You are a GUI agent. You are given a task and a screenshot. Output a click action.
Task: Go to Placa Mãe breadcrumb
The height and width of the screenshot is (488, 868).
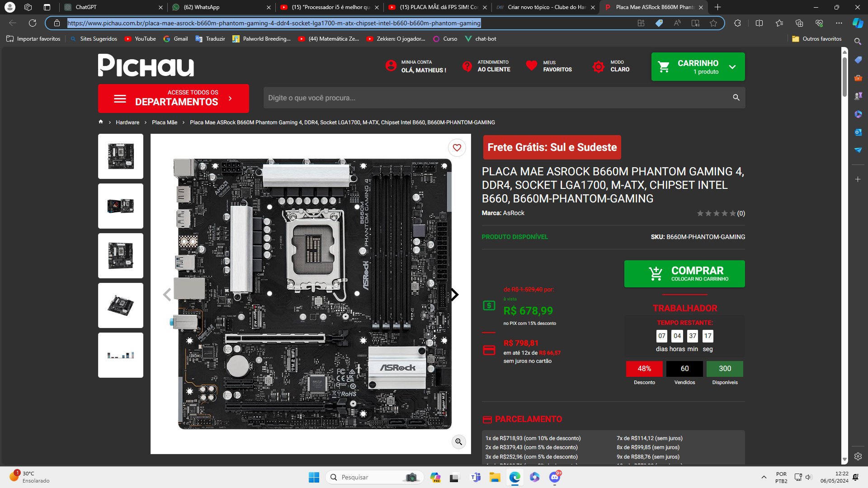tap(165, 122)
